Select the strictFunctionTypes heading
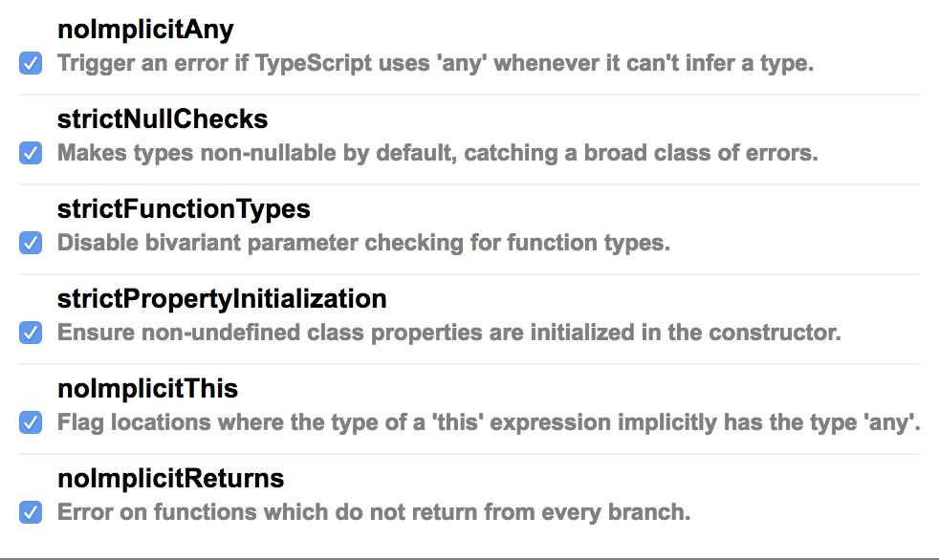The height and width of the screenshot is (560, 939). [184, 209]
